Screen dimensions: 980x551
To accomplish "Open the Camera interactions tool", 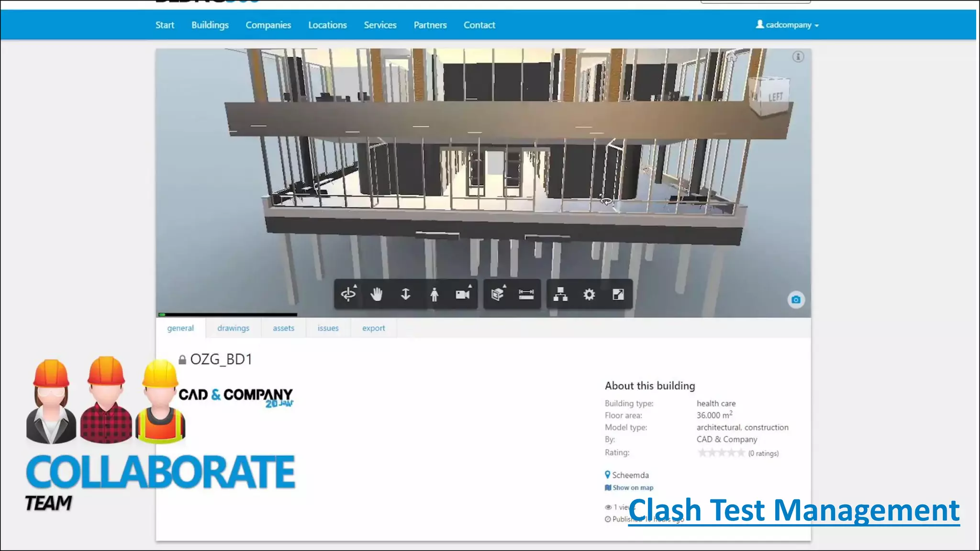I will click(x=463, y=294).
